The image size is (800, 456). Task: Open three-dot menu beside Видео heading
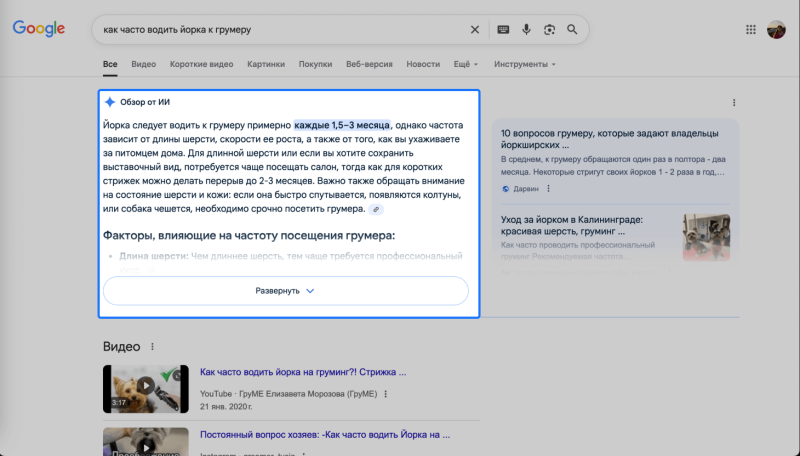click(152, 347)
